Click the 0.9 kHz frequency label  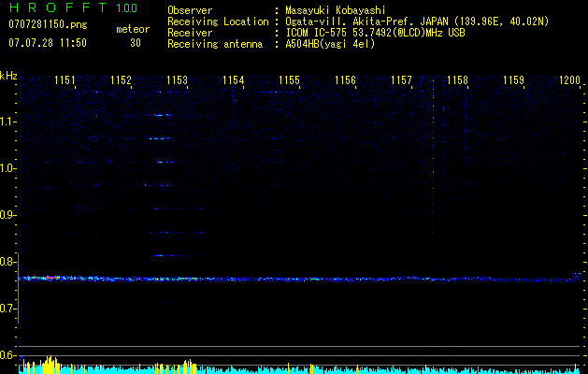(7, 215)
